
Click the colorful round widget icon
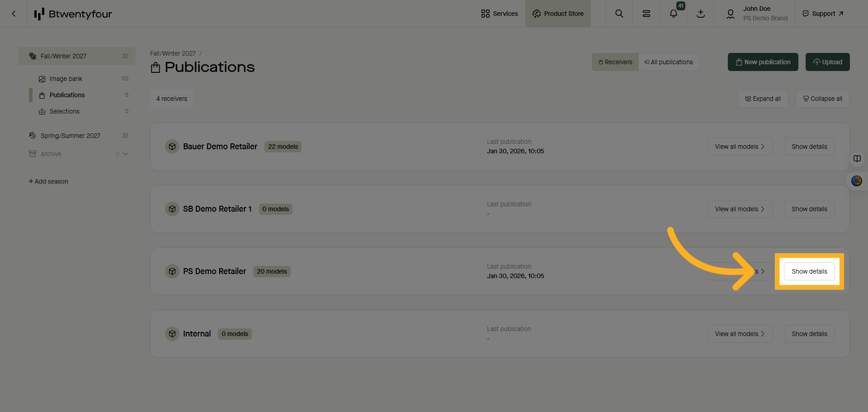(856, 181)
